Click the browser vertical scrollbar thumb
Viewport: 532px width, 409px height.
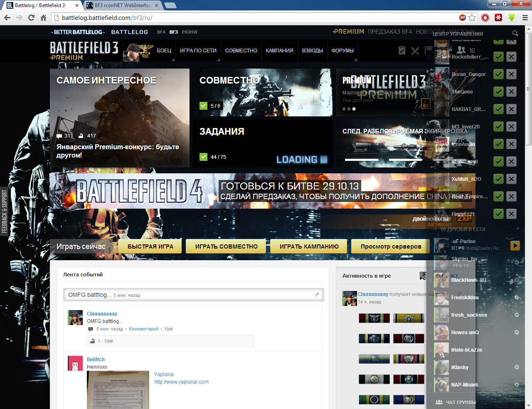pyautogui.click(x=528, y=89)
